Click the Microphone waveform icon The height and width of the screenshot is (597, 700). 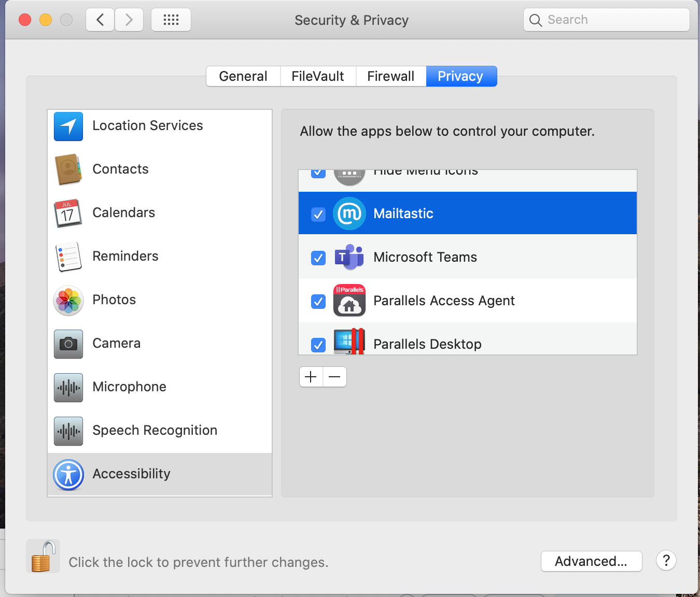68,388
